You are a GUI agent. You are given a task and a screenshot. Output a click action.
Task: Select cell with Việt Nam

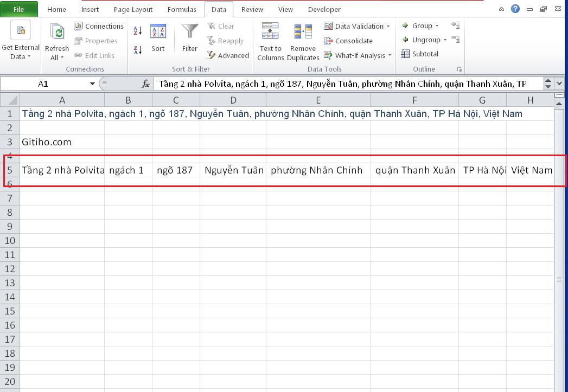pos(530,170)
